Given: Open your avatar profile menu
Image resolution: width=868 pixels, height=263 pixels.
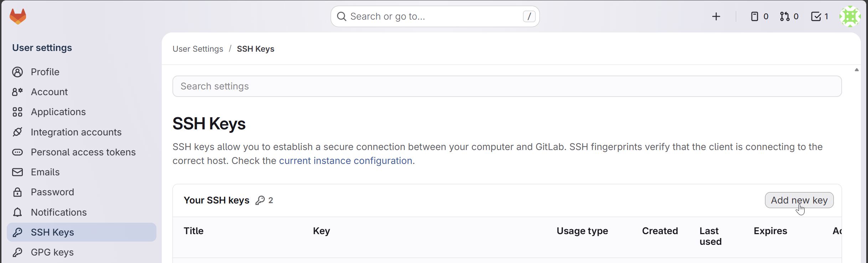Looking at the screenshot, I should coord(850,16).
